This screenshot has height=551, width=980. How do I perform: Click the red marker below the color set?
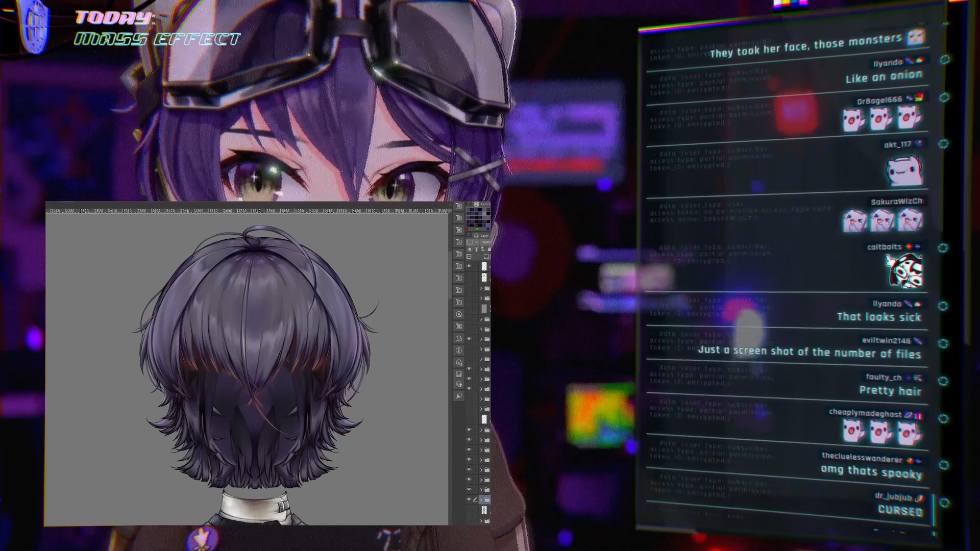[x=468, y=230]
